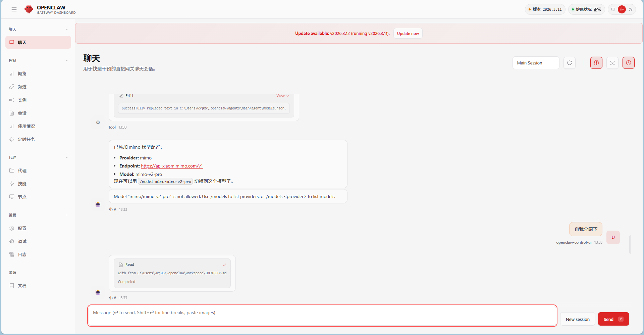This screenshot has height=335, width=644.
Task: Click the OpenClaw red lobster logo
Action: coord(29,9)
